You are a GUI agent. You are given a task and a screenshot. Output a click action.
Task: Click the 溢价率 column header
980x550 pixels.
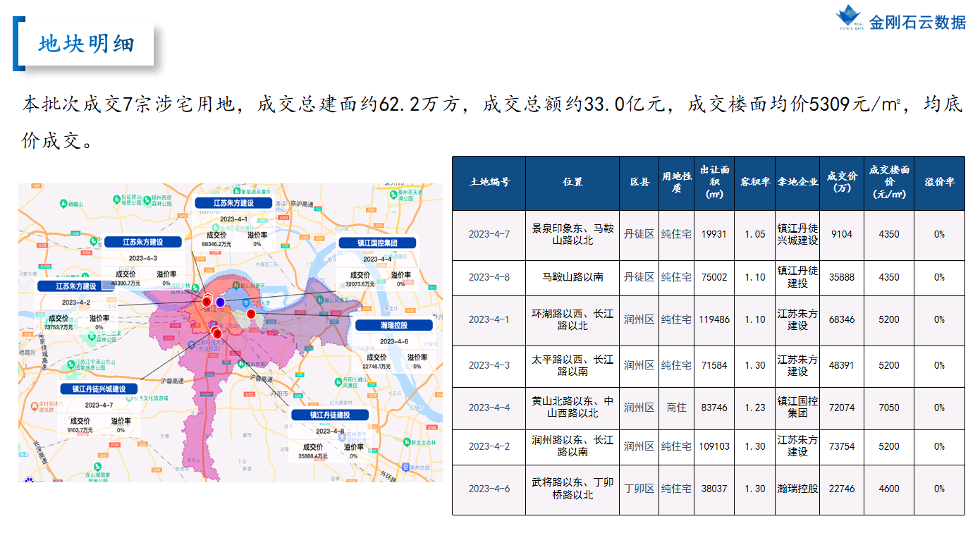(939, 182)
